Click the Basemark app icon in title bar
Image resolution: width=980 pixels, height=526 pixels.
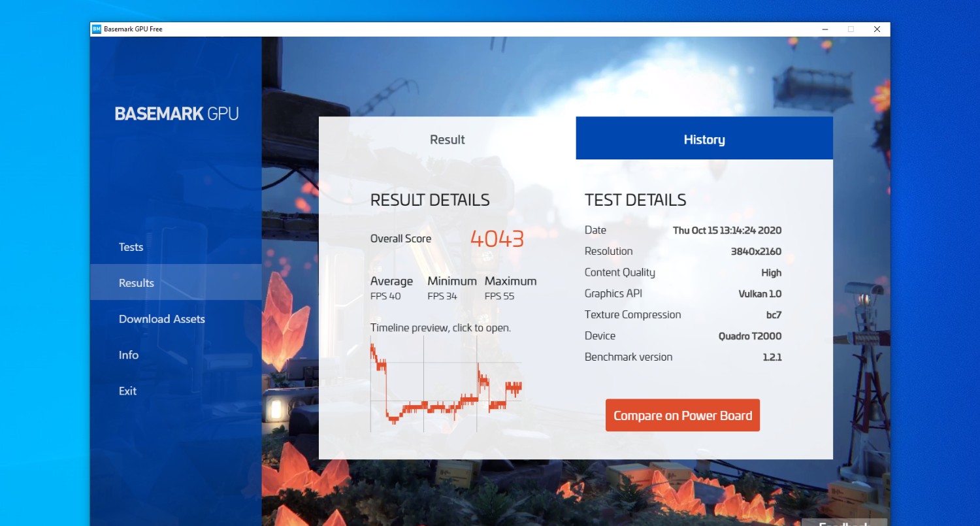97,29
